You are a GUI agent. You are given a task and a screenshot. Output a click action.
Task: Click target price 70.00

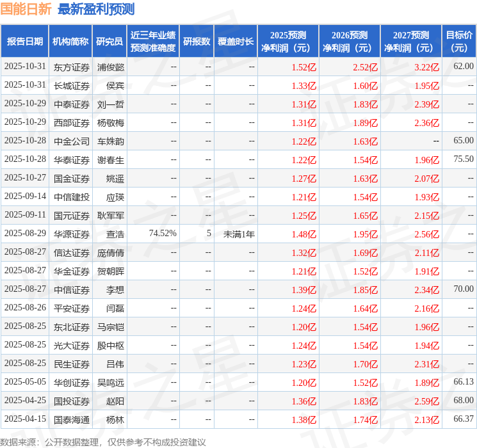[464, 289]
